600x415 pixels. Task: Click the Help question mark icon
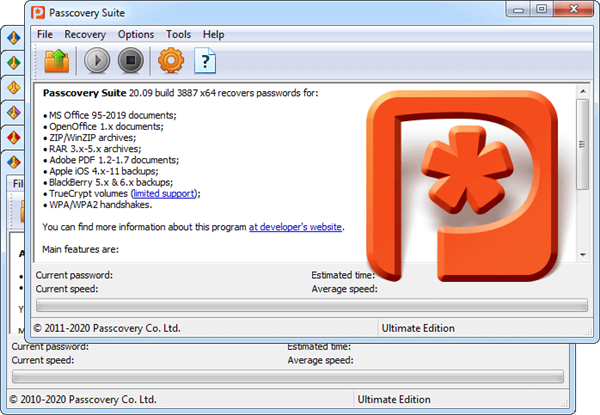point(205,61)
